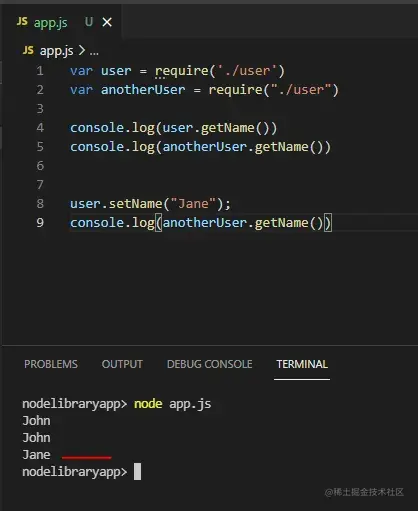418x511 pixels.
Task: Click line number 9 in gutter
Action: [40, 223]
